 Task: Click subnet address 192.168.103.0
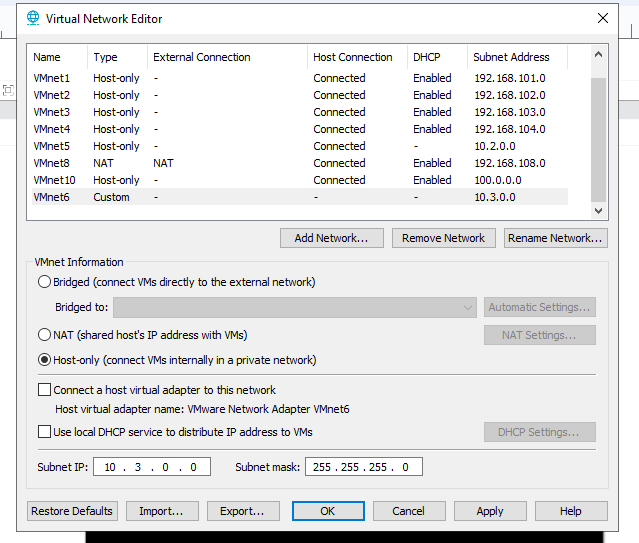tap(510, 112)
